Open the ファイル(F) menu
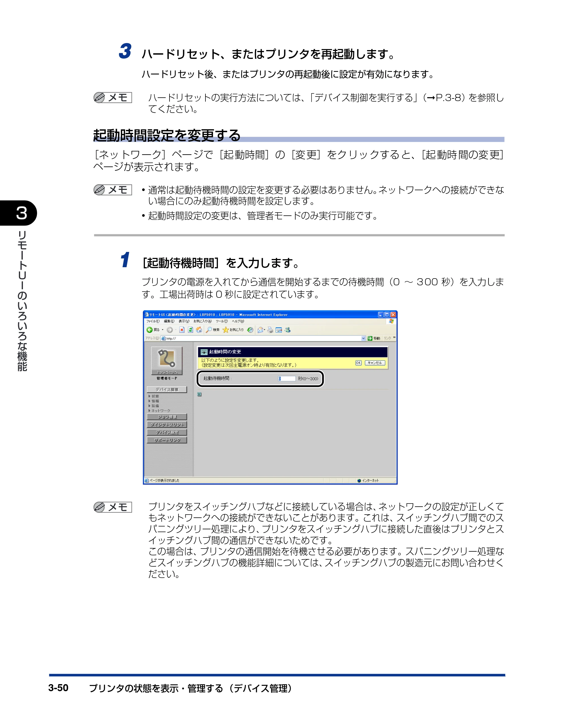The height and width of the screenshot is (728, 566). 153,321
